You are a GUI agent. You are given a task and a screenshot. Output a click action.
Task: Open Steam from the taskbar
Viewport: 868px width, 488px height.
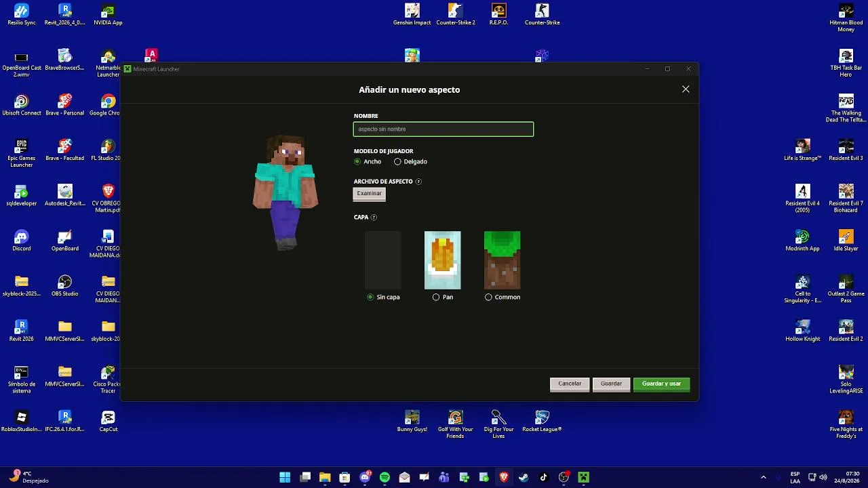[524, 477]
